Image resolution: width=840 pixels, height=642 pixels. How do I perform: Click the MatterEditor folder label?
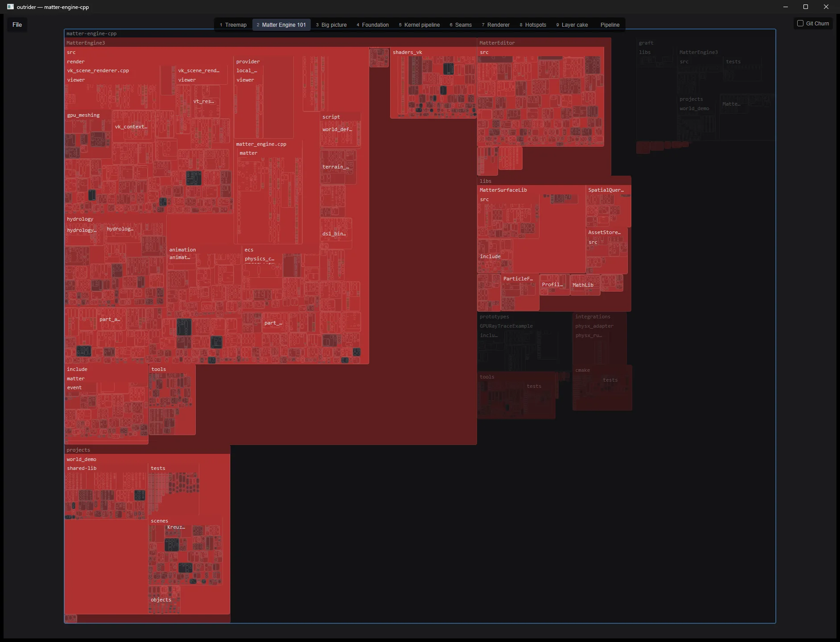(x=497, y=43)
